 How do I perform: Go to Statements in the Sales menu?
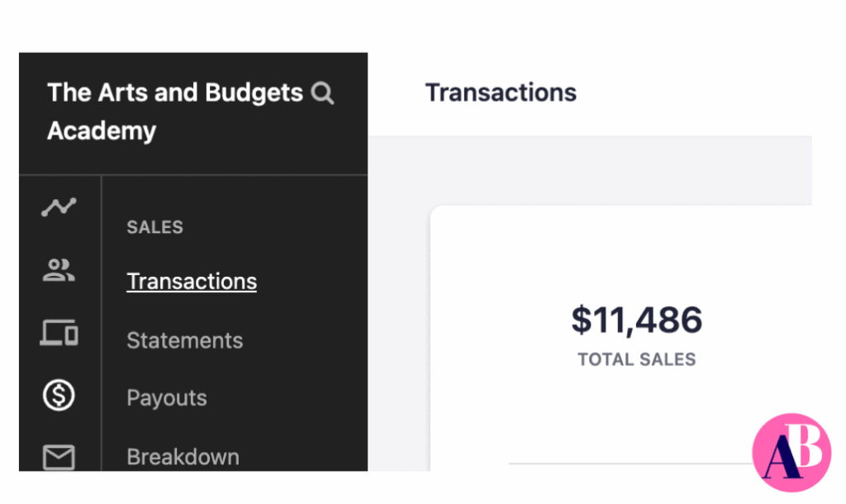tap(184, 340)
